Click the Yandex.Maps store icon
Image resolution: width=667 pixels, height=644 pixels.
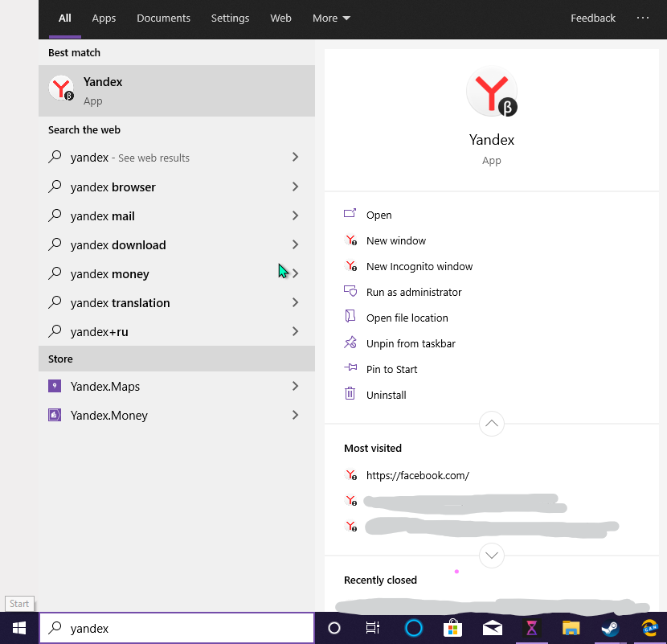tap(55, 386)
